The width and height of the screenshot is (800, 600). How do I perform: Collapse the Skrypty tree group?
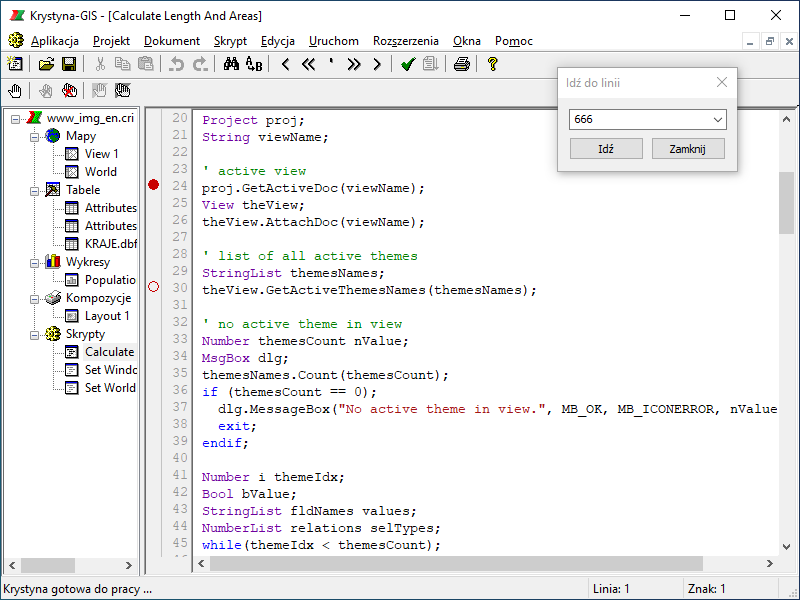tap(34, 335)
